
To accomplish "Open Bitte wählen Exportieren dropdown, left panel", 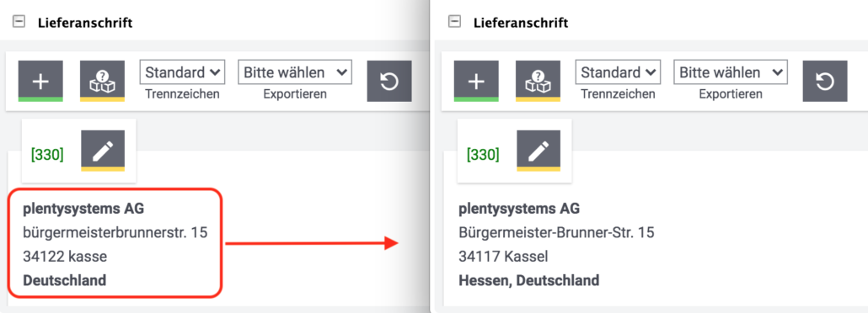I will [x=295, y=72].
